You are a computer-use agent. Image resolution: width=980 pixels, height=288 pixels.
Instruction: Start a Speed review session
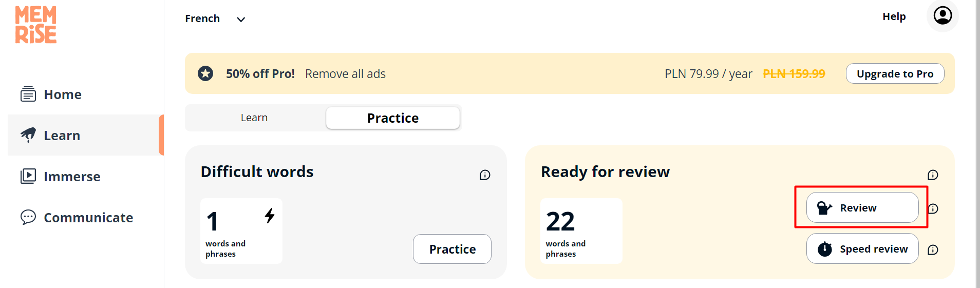pyautogui.click(x=862, y=249)
